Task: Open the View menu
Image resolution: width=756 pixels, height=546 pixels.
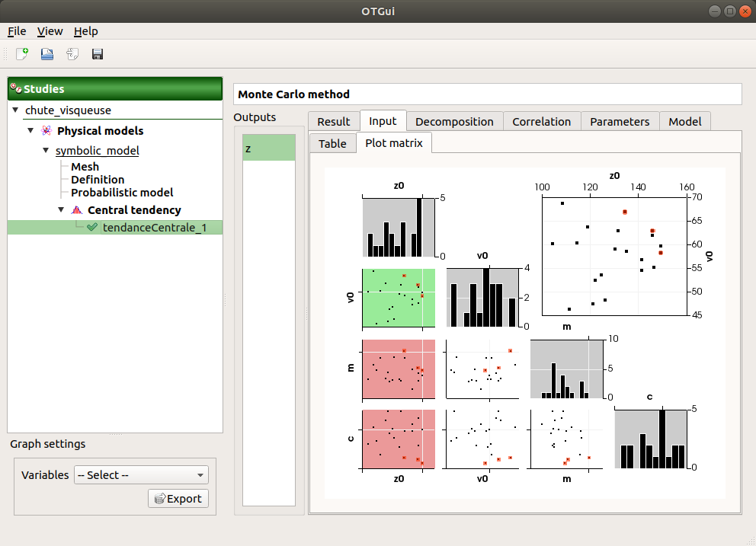Action: pyautogui.click(x=50, y=31)
